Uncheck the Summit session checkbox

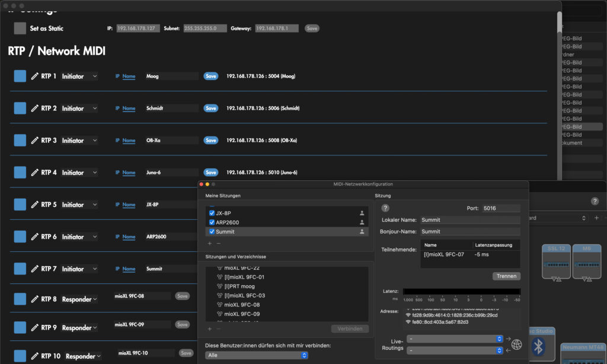tap(212, 232)
